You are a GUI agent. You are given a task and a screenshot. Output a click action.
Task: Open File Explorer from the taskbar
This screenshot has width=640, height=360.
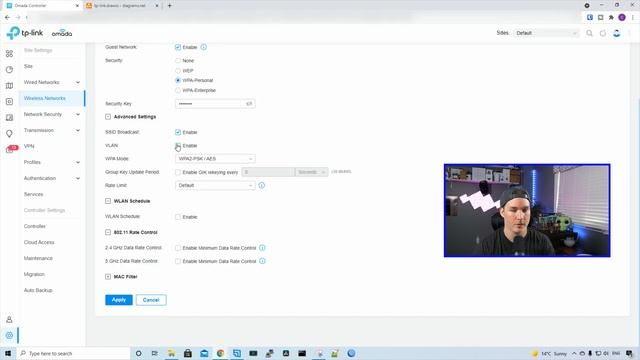coord(171,353)
